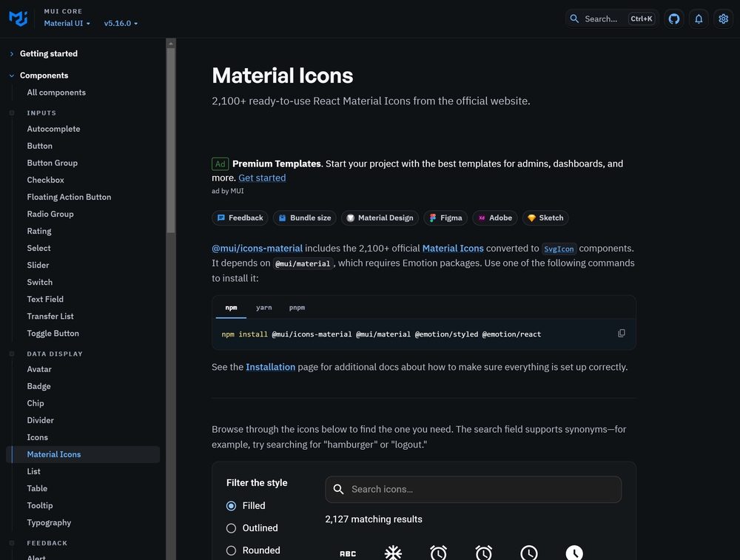
Task: Select the Rounded style radio button
Action: 230,550
